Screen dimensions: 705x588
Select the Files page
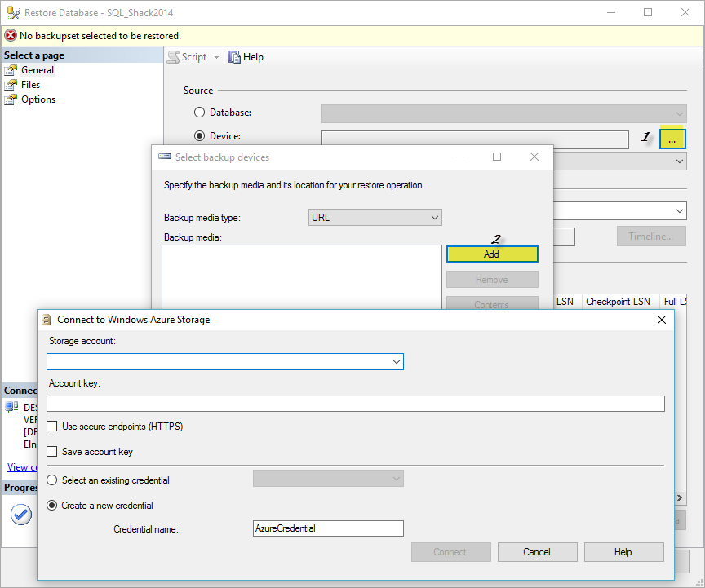[x=30, y=85]
